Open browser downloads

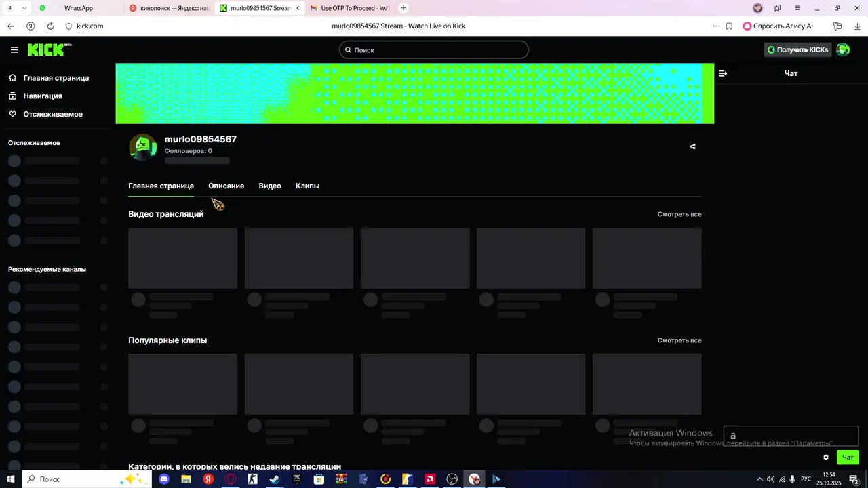tap(856, 26)
